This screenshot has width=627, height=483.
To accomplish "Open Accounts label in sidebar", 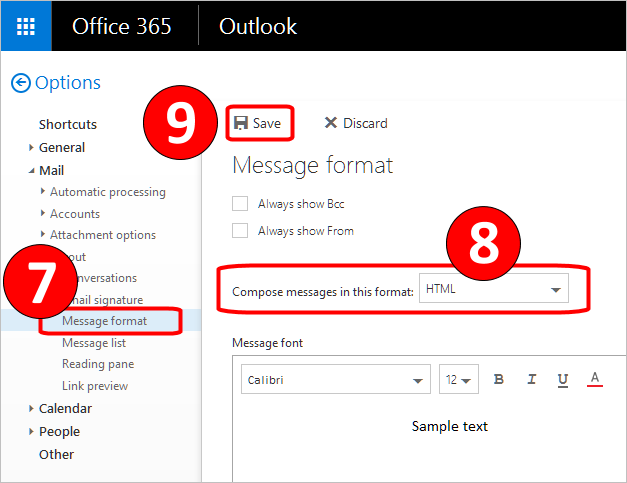I will [x=75, y=214].
